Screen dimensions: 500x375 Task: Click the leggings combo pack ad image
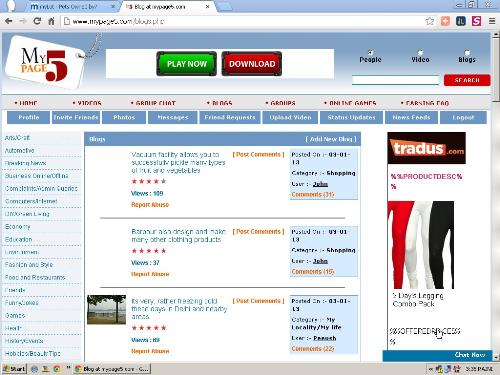[421, 245]
